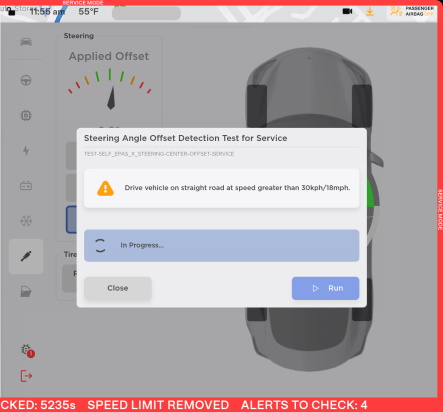This screenshot has height=412, width=443.
Task: Select the high voltage lightning icon
Action: point(26,151)
